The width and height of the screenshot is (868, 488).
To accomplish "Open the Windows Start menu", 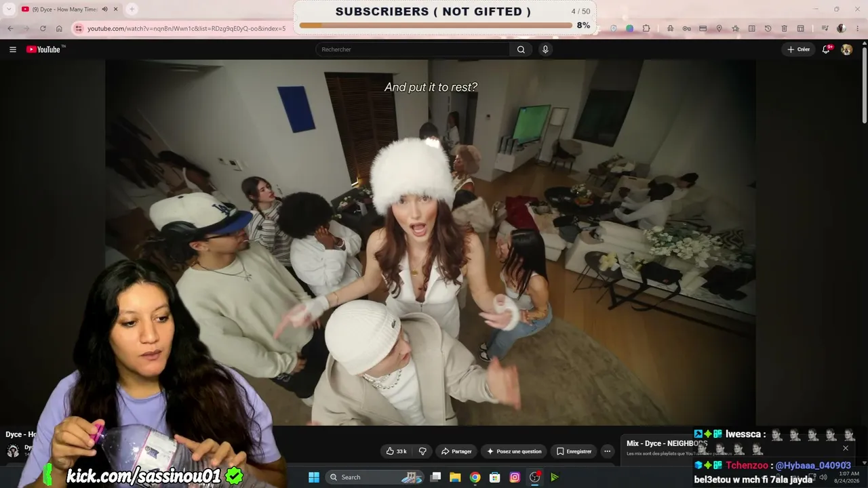I will pyautogui.click(x=314, y=477).
